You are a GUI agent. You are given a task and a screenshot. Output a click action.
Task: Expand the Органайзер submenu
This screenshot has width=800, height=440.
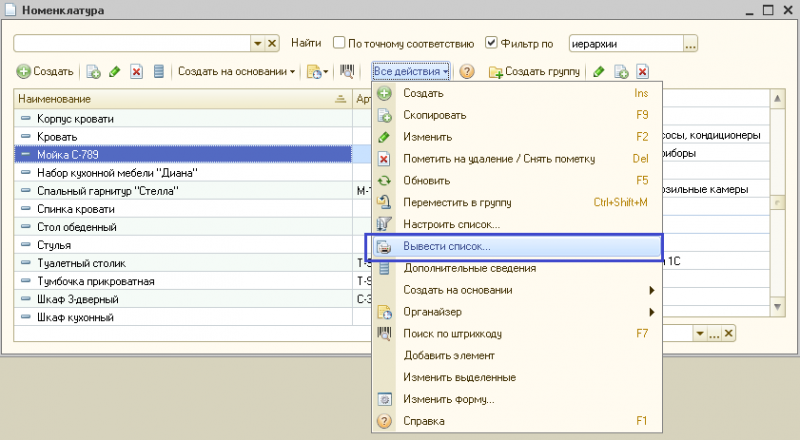517,312
